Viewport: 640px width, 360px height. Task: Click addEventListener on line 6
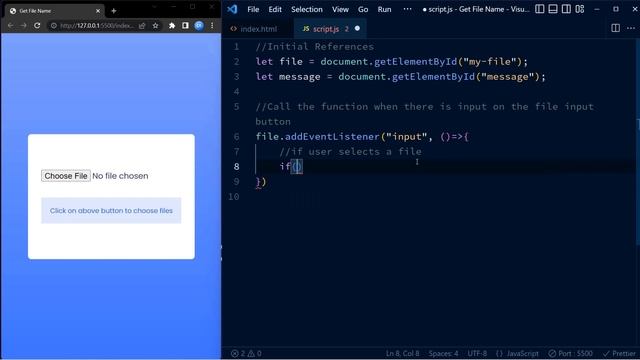(x=332, y=137)
